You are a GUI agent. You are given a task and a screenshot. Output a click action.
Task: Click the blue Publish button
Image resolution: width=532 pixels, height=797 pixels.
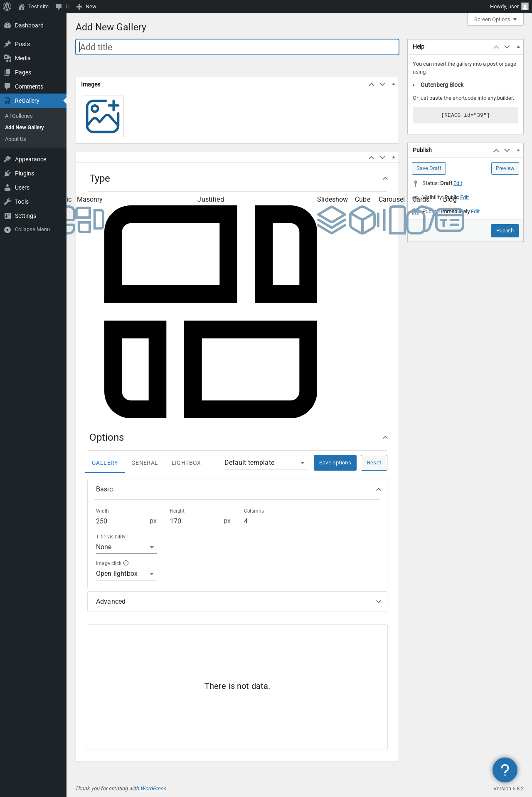tap(505, 231)
